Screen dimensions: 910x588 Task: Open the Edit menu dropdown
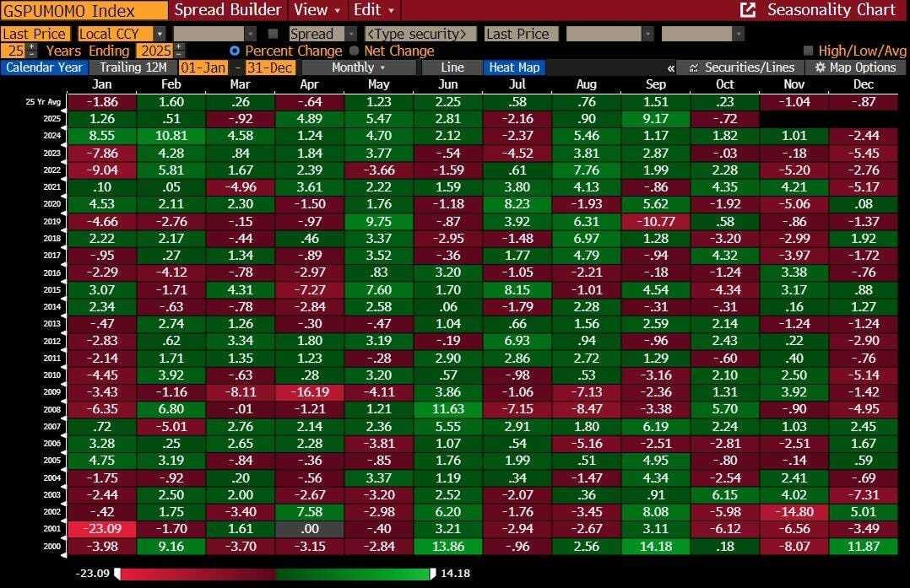pyautogui.click(x=374, y=10)
